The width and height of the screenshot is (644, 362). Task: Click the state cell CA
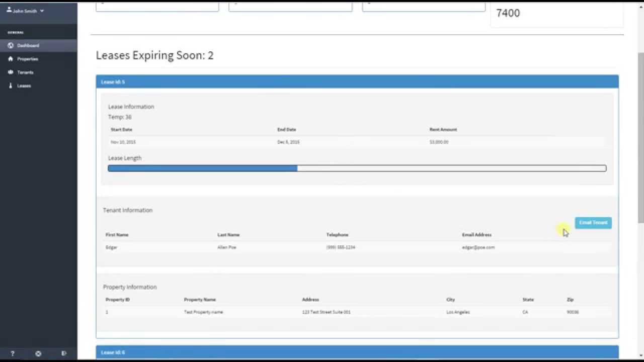pyautogui.click(x=525, y=312)
